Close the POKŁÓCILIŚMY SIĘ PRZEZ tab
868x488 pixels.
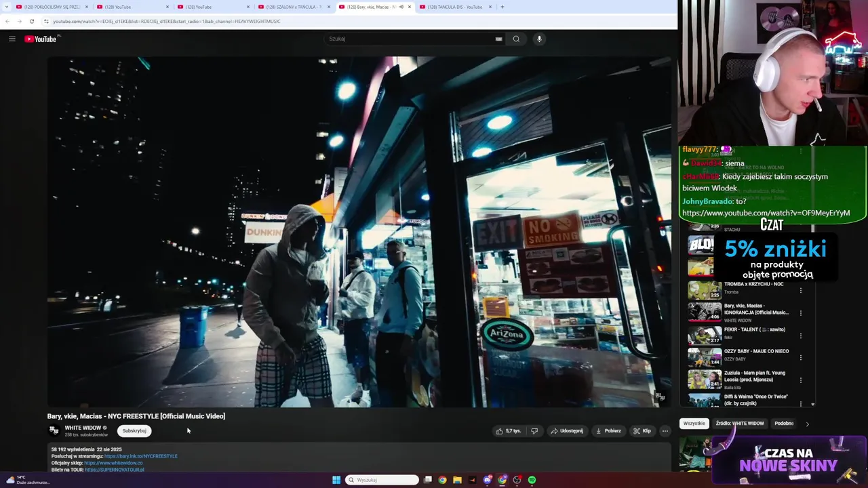pos(86,7)
